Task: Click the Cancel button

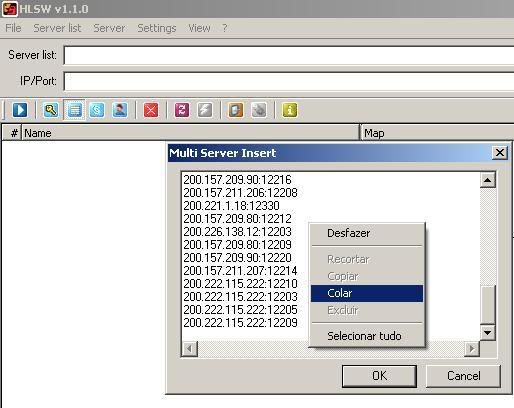Action: tap(464, 376)
